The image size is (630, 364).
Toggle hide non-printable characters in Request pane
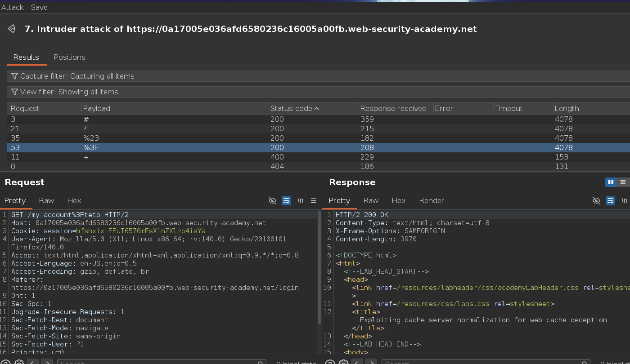pyautogui.click(x=272, y=200)
